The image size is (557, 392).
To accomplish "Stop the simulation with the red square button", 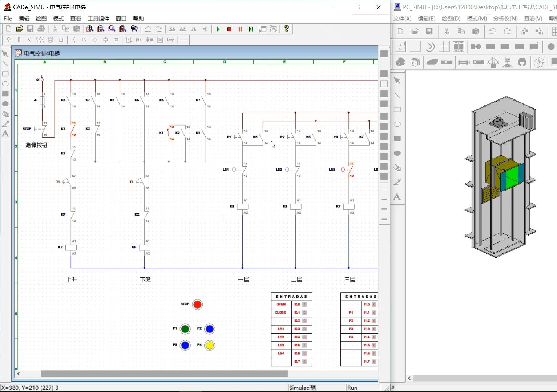I will click(229, 29).
